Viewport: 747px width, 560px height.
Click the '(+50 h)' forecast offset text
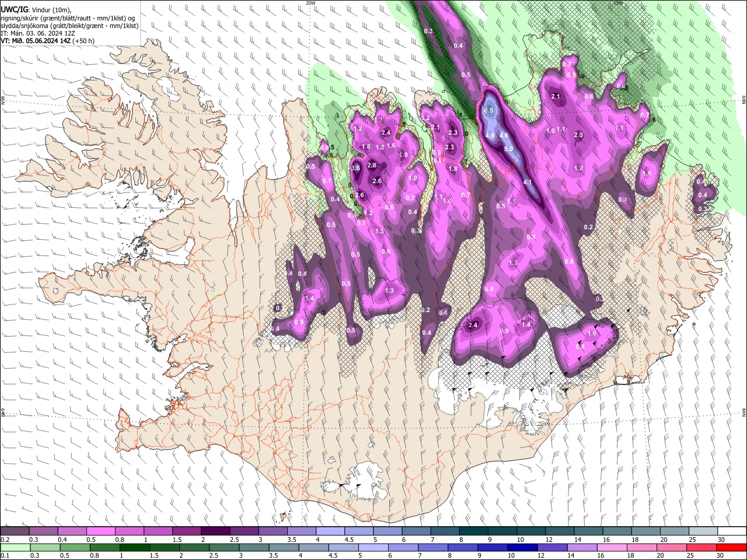pyautogui.click(x=83, y=41)
